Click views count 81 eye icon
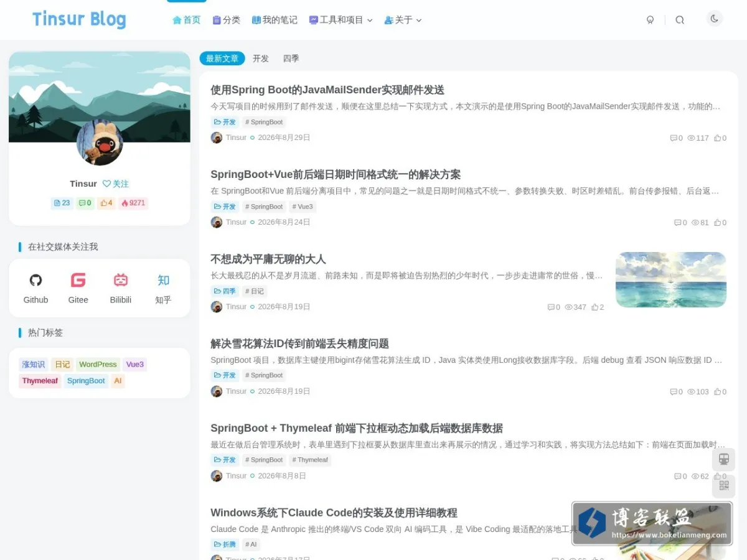Viewport: 747px width, 560px height. coord(695,223)
